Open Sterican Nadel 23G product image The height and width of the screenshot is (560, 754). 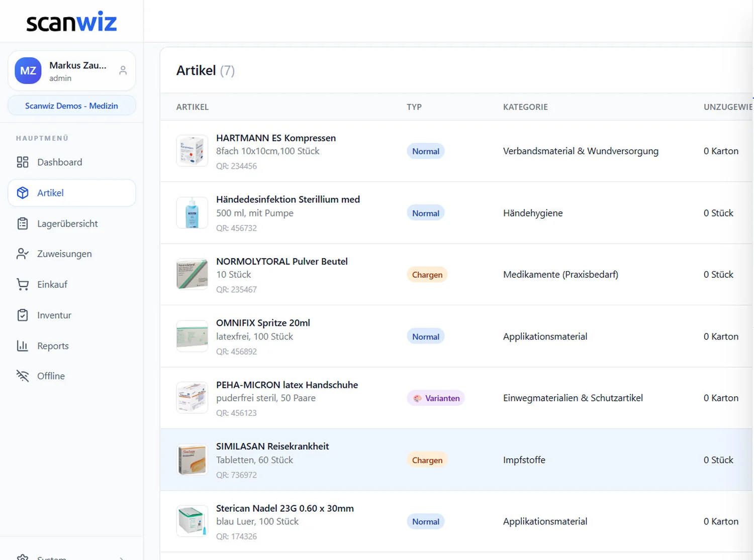(192, 521)
